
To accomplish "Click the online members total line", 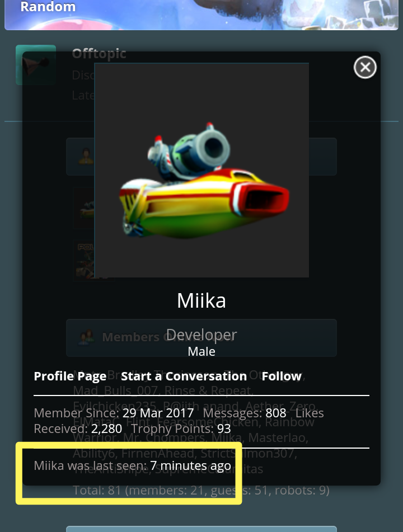I will [201, 490].
